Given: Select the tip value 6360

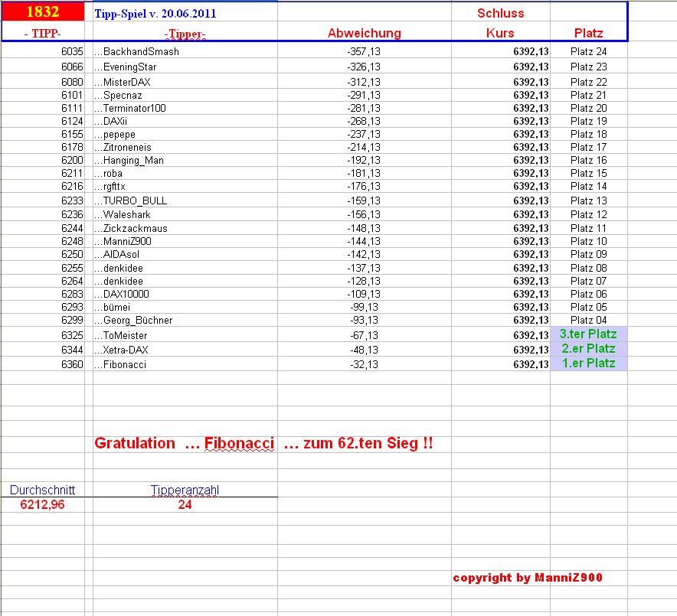Looking at the screenshot, I should click(72, 364).
